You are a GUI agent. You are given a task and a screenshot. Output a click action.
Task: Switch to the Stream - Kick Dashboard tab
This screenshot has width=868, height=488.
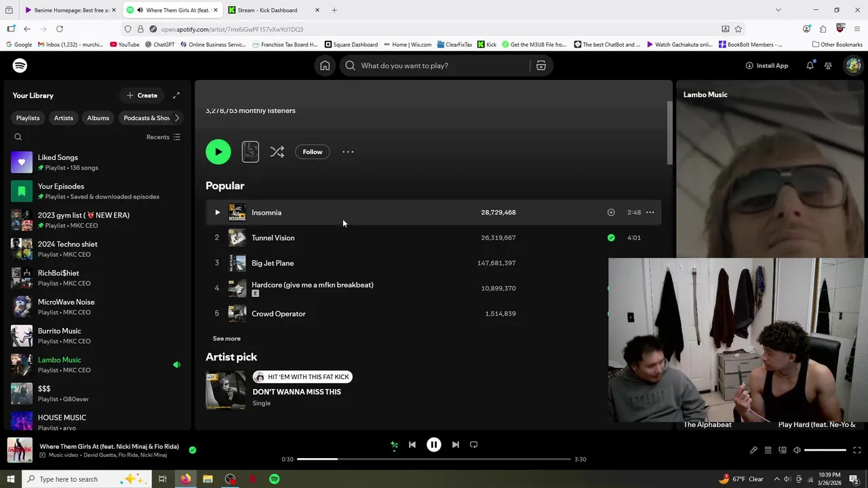coord(274,10)
